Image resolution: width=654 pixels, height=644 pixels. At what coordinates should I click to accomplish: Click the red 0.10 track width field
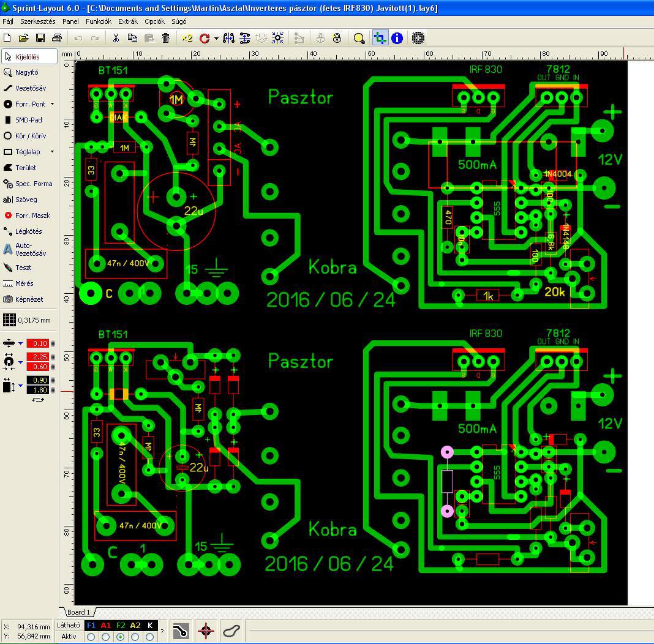pos(38,343)
